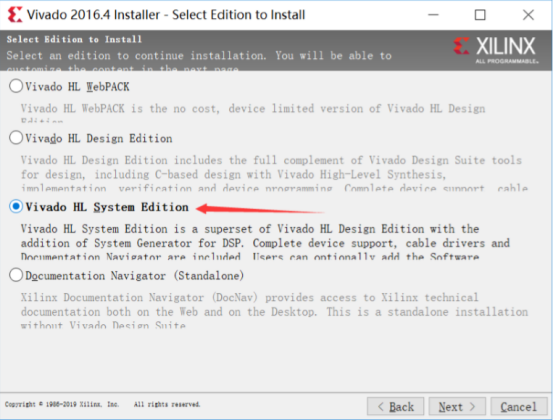Click the Vivado installer title bar icon
This screenshot has width=554, height=420.
click(14, 15)
